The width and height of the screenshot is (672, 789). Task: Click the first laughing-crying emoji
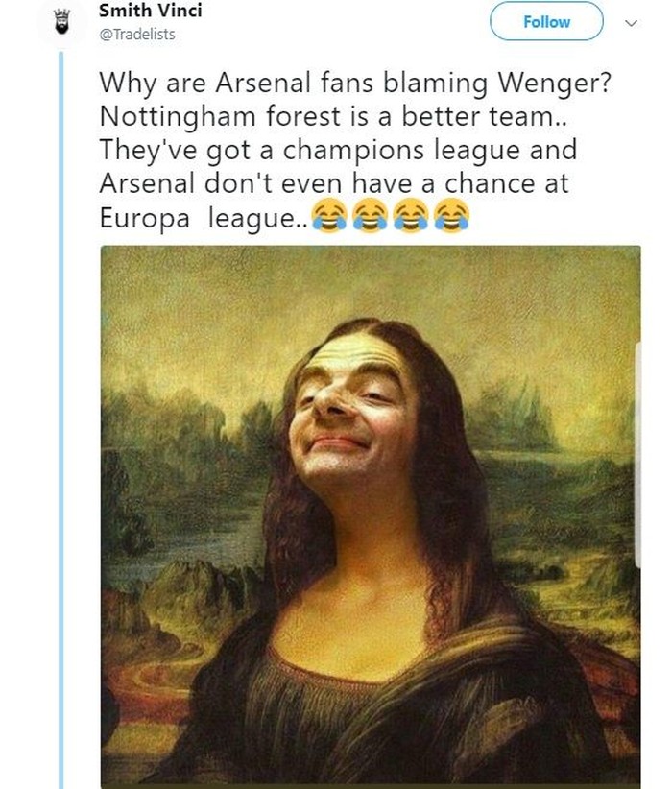click(329, 219)
